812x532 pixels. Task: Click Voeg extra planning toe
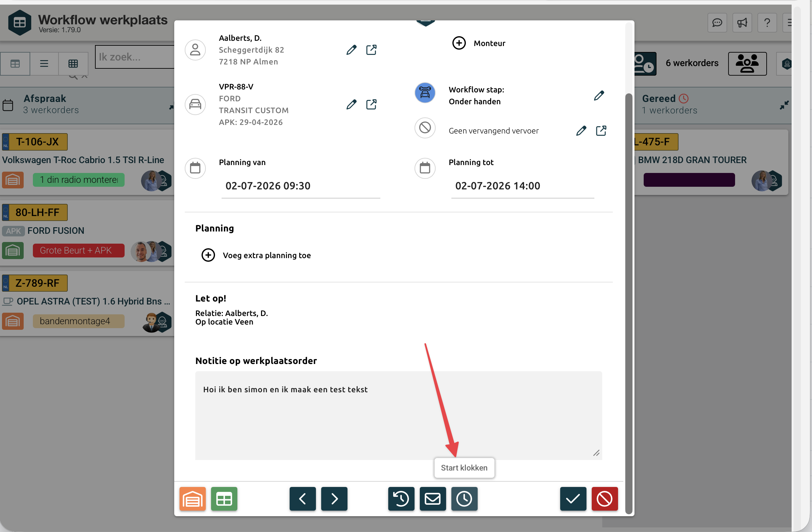[x=256, y=255]
